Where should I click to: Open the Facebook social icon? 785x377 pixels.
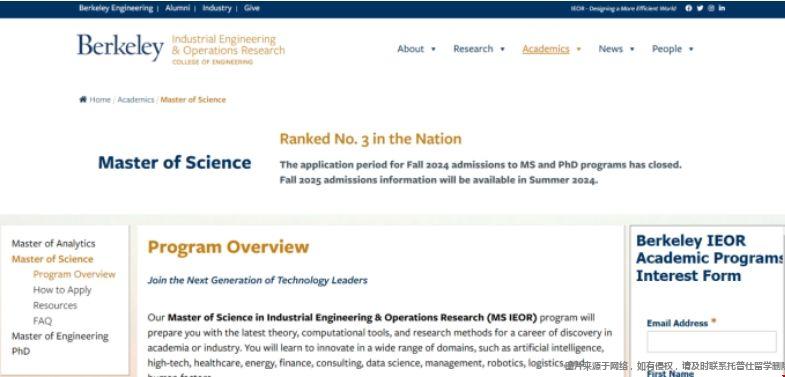[x=688, y=8]
